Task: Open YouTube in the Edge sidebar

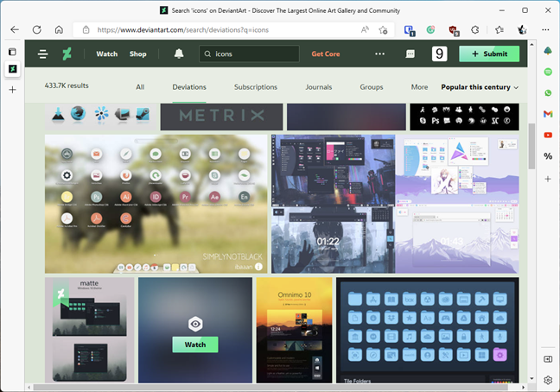Action: point(548,135)
